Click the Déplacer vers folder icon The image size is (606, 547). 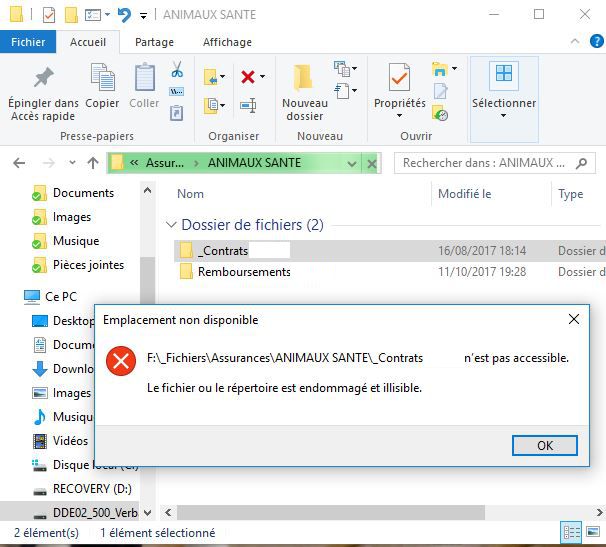click(x=211, y=77)
